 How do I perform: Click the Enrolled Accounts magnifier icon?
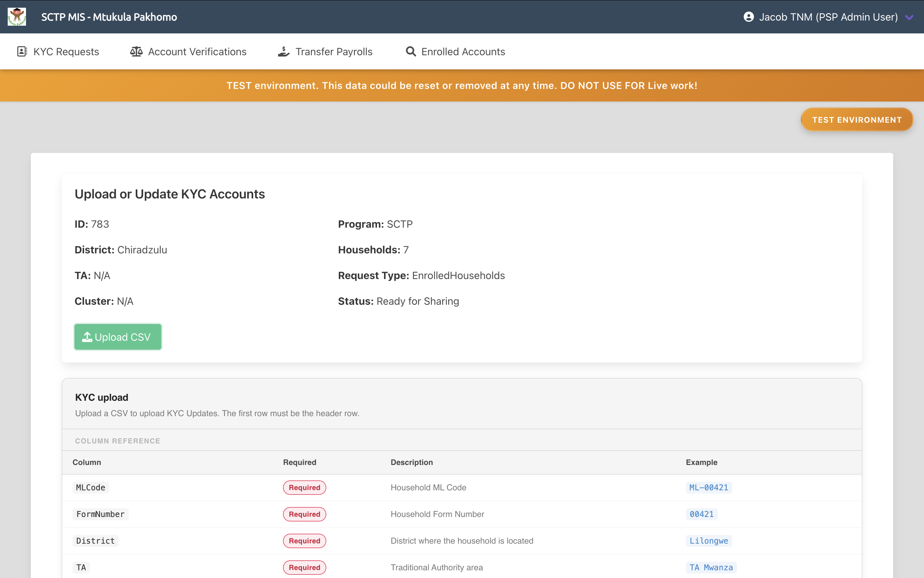[x=411, y=52]
